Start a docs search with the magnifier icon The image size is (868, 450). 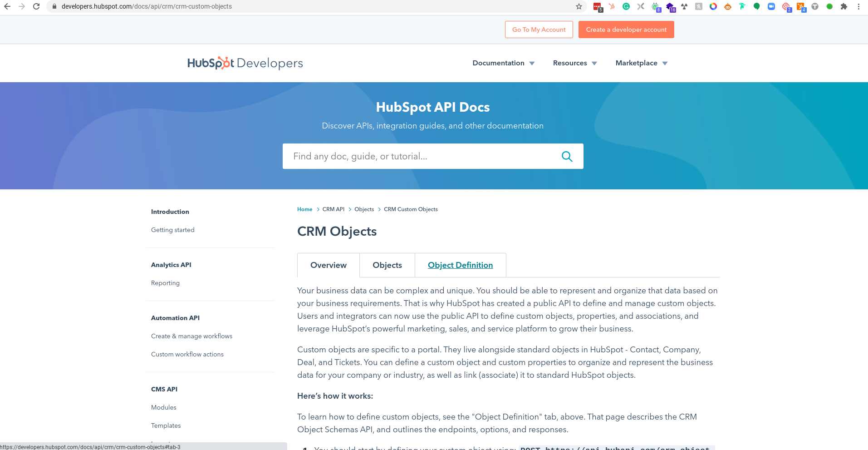point(566,156)
